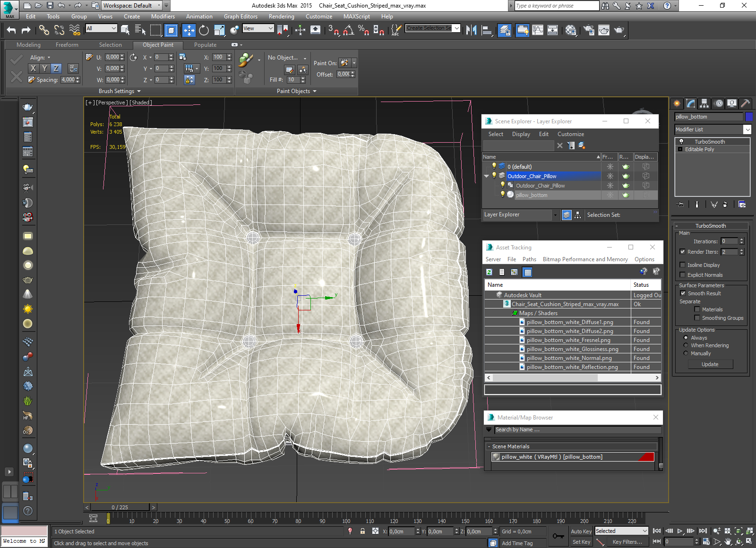Switch to the Freeform ribbon tab
The height and width of the screenshot is (548, 756).
(x=67, y=45)
